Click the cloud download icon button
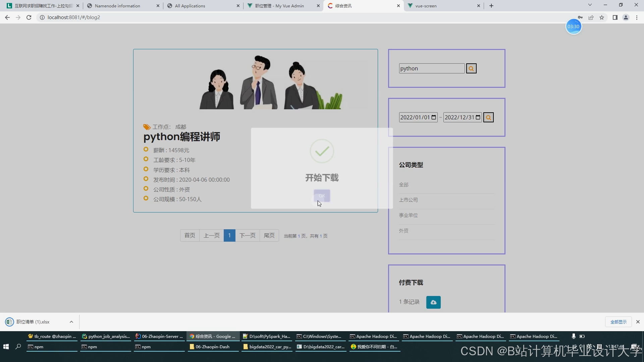The image size is (644, 362). [433, 302]
